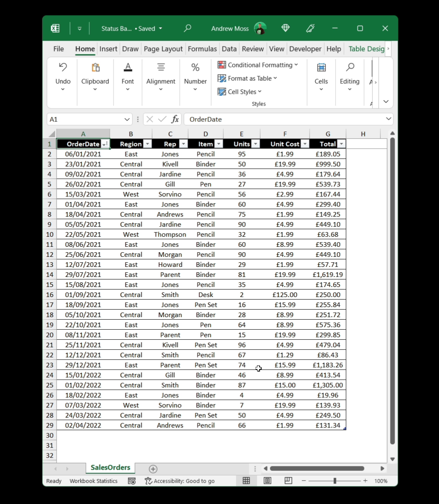Click the Cells group icon

tap(321, 67)
